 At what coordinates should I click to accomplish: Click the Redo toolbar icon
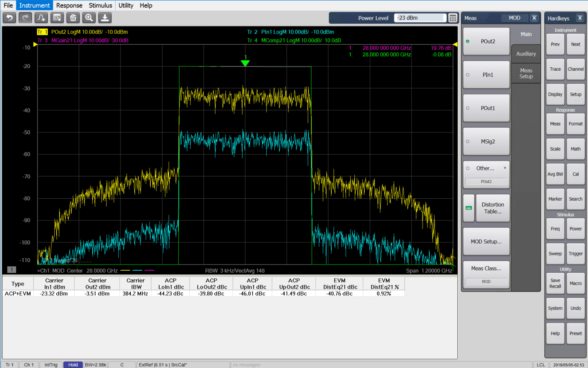tap(24, 18)
